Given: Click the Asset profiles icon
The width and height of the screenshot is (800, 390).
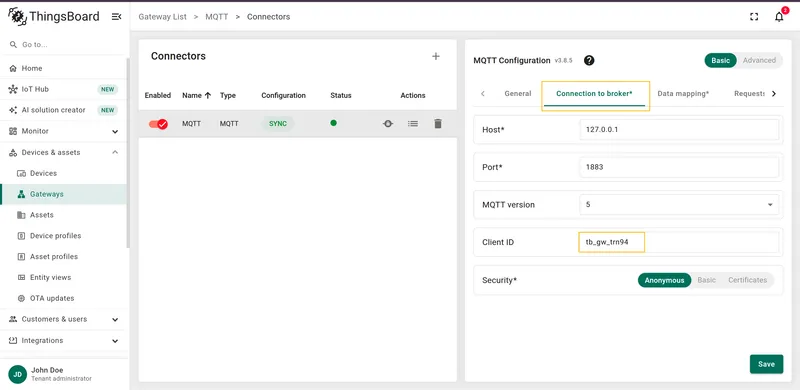Looking at the screenshot, I should (x=21, y=257).
